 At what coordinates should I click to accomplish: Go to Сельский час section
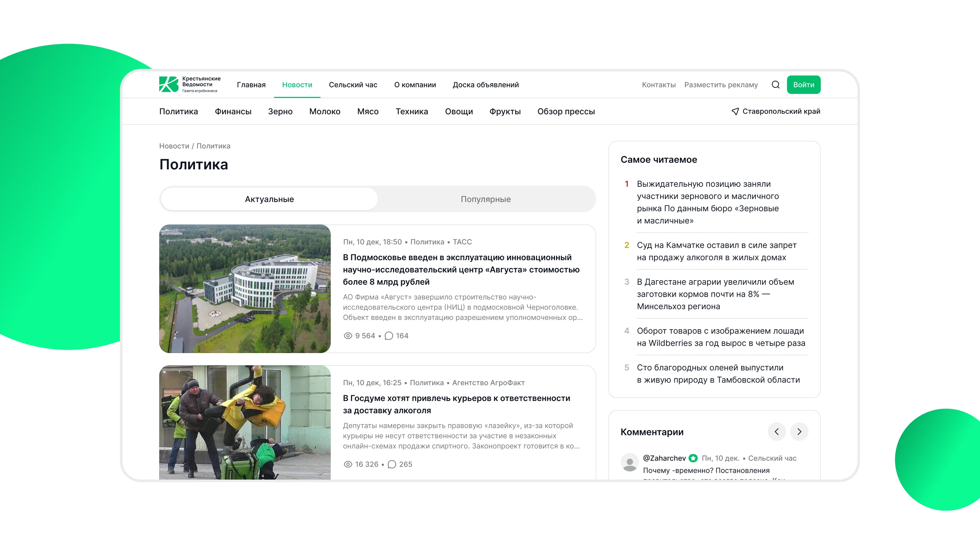353,85
